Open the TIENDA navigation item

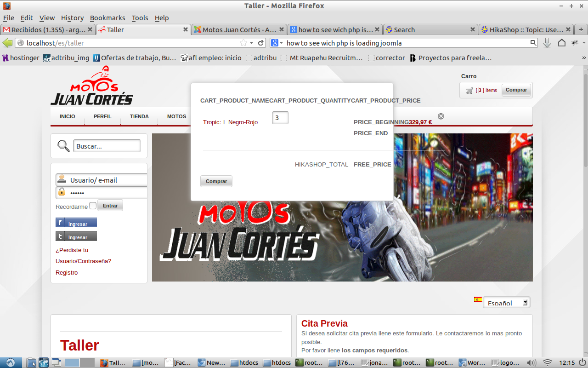click(139, 116)
